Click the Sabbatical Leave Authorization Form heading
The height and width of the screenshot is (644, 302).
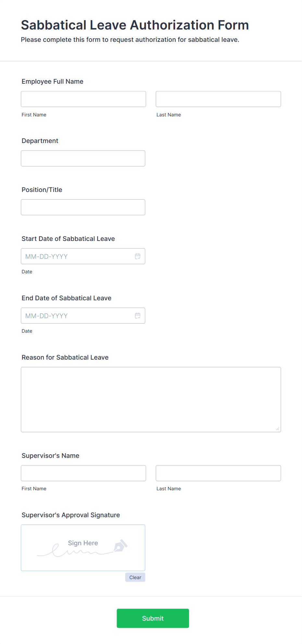[135, 25]
